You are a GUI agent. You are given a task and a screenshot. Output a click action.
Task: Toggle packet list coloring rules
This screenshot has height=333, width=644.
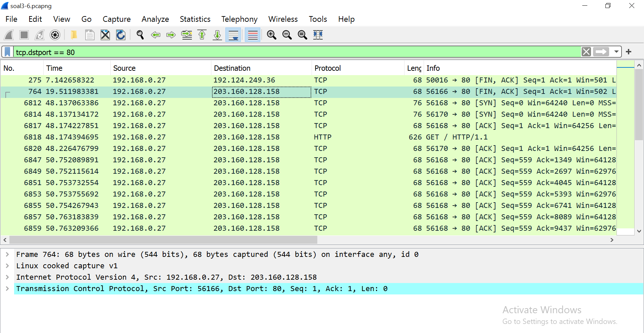pos(253,35)
